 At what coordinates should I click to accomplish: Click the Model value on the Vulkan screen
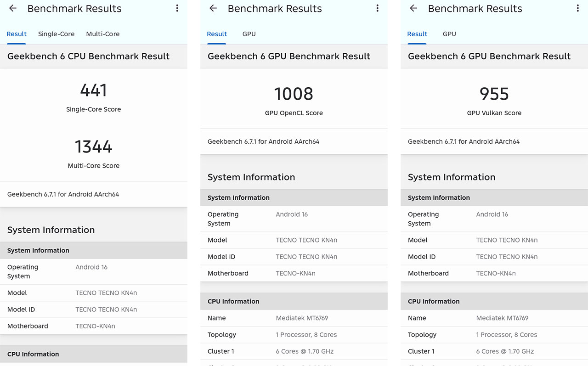click(x=507, y=240)
